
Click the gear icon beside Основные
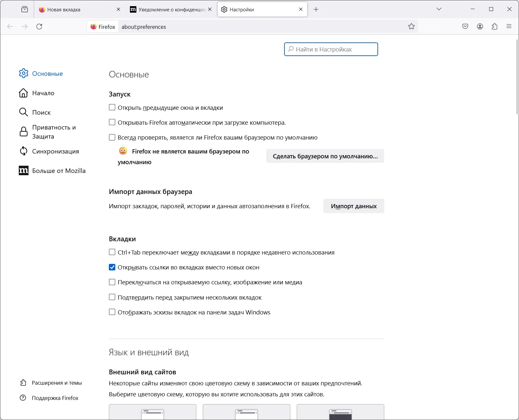(24, 74)
